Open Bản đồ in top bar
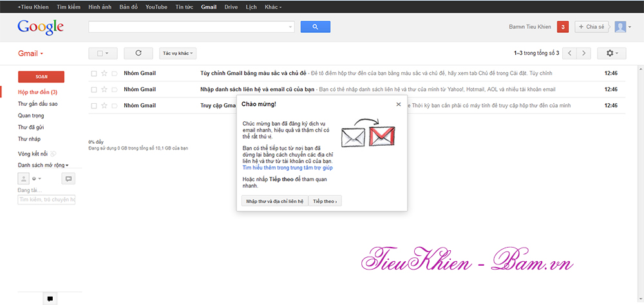644x305 pixels. 129,7
